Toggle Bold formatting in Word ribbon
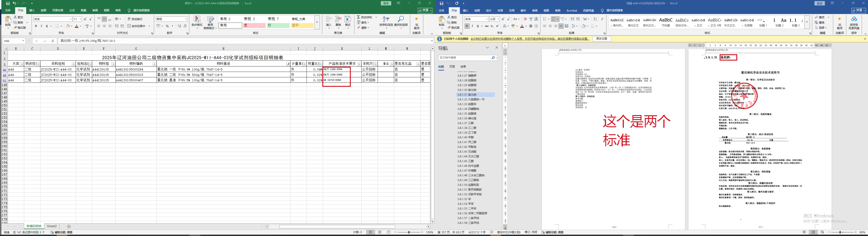Screen dimensions: 868x236 point(467,26)
